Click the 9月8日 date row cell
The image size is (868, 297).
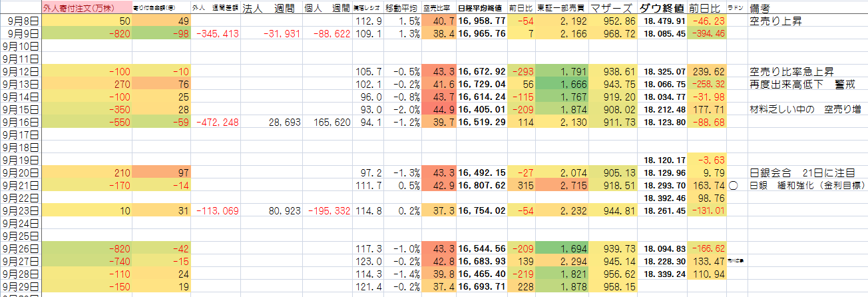coord(21,22)
